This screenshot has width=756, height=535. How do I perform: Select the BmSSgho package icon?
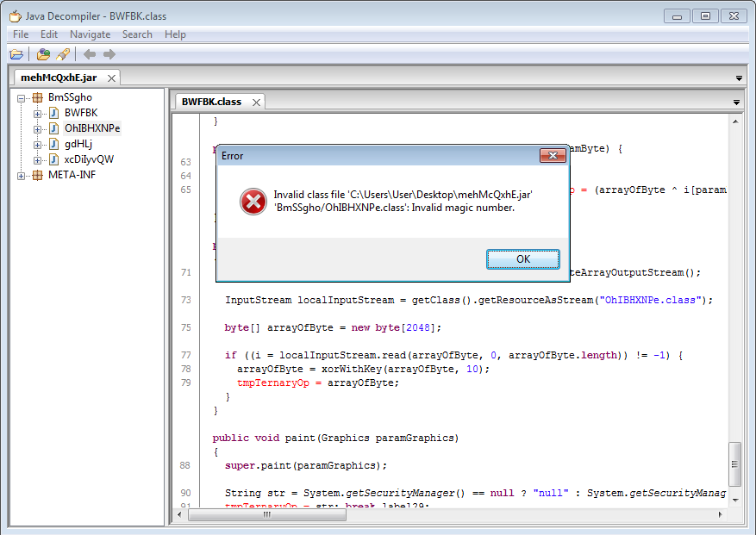point(37,97)
